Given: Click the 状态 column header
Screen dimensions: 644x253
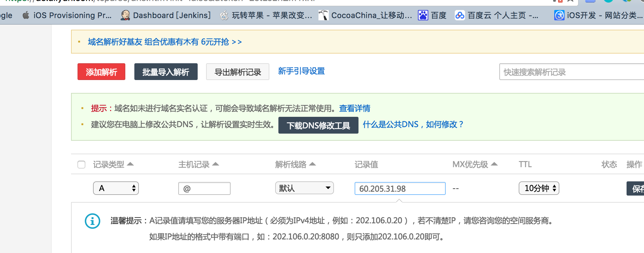Looking at the screenshot, I should (x=609, y=165).
